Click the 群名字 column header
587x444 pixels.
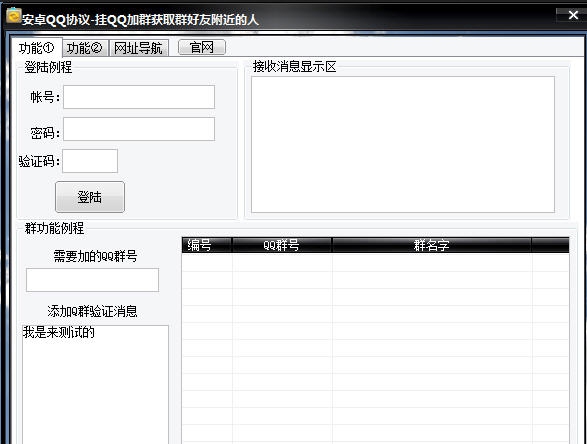point(432,245)
